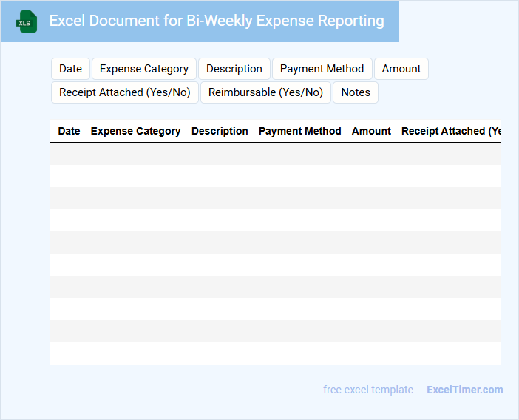Select the Expense Category tag

pos(144,69)
